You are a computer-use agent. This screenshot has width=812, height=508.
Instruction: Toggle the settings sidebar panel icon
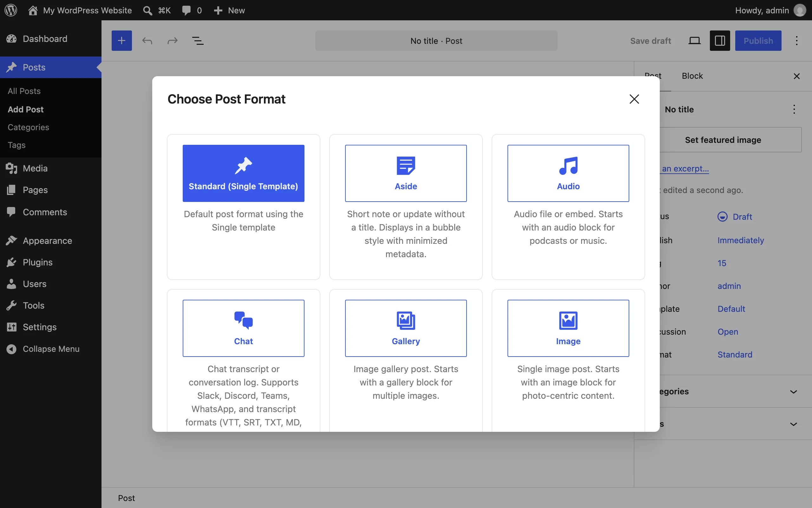tap(720, 41)
